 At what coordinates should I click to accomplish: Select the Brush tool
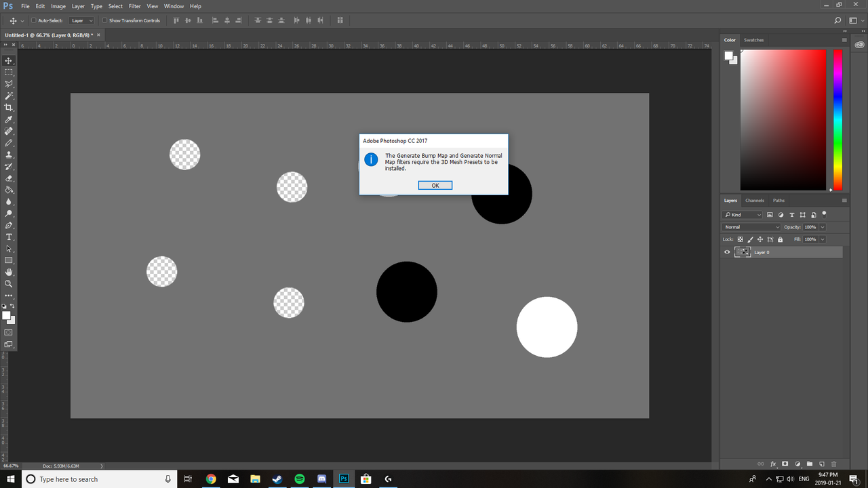click(9, 143)
